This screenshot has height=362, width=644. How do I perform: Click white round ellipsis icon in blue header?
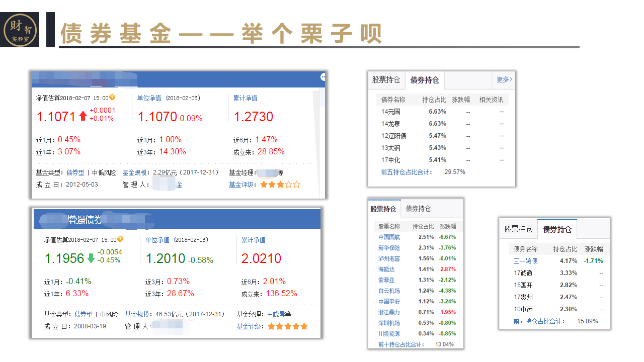tap(323, 77)
